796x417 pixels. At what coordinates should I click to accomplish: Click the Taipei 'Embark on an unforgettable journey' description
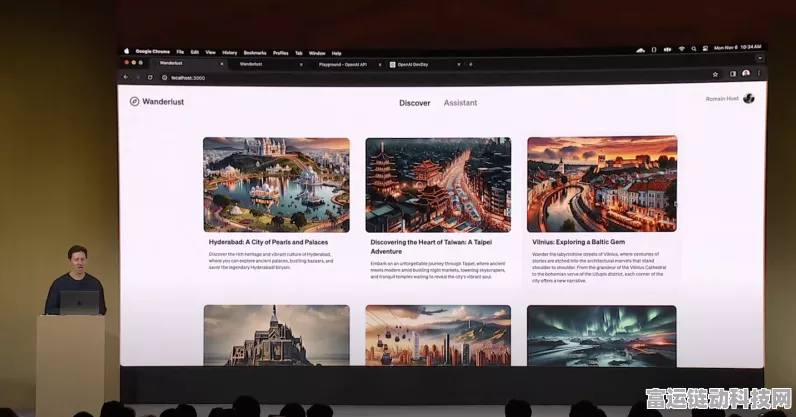coord(438,270)
